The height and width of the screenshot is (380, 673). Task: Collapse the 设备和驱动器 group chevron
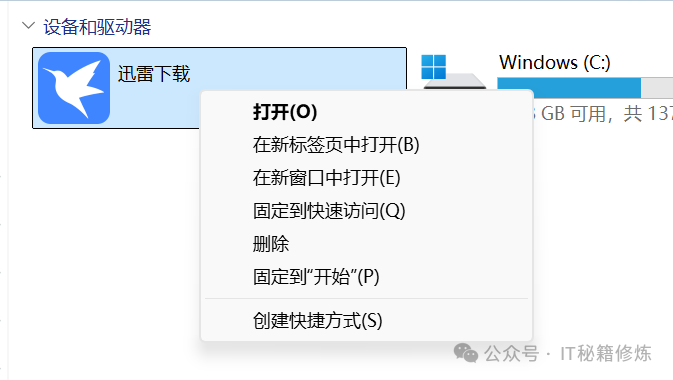(x=28, y=26)
